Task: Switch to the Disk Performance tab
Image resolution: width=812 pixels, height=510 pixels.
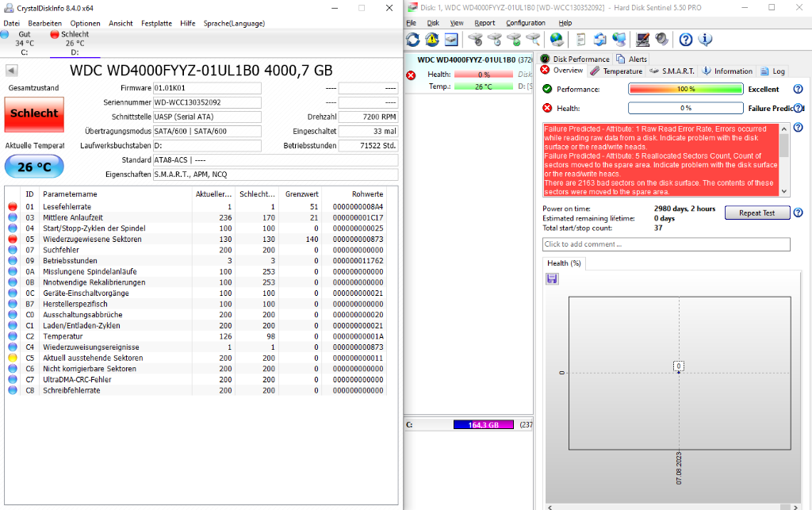Action: [575, 59]
